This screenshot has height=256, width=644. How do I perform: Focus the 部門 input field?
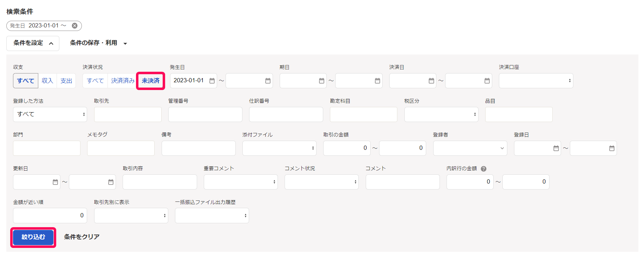(47, 148)
